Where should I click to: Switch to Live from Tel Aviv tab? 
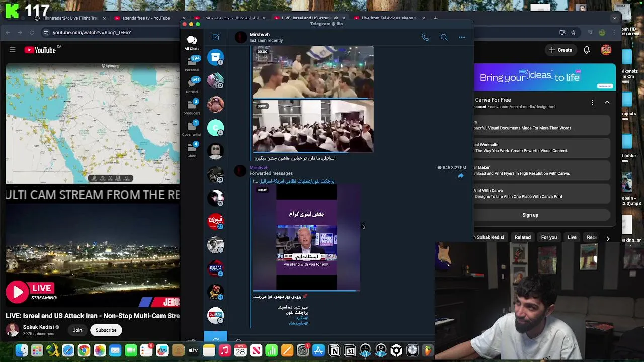[388, 18]
